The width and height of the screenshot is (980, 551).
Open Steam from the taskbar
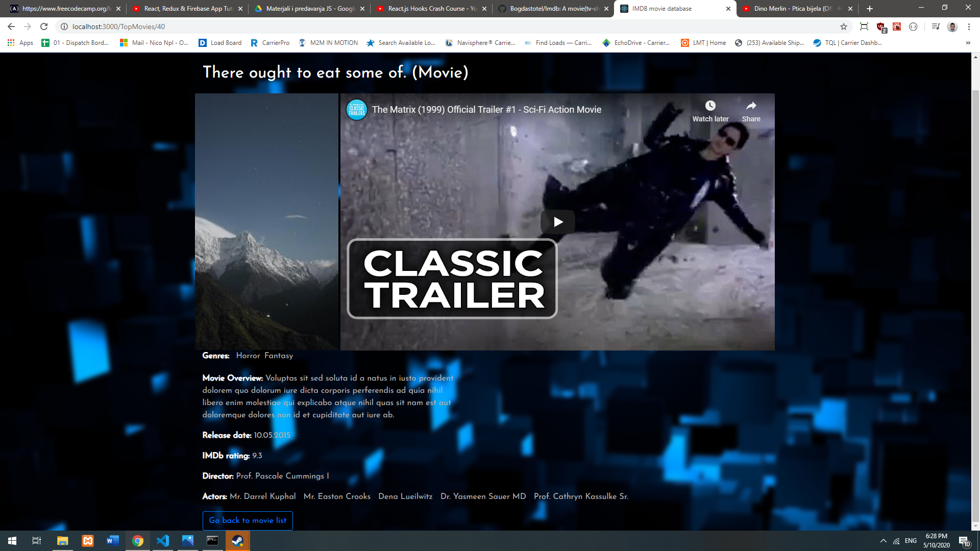(237, 541)
